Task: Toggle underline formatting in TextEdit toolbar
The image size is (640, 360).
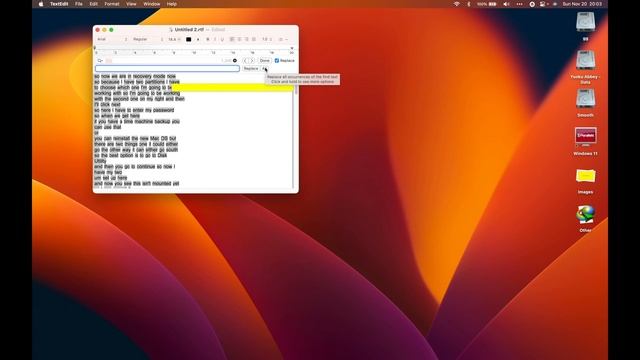Action: (222, 39)
